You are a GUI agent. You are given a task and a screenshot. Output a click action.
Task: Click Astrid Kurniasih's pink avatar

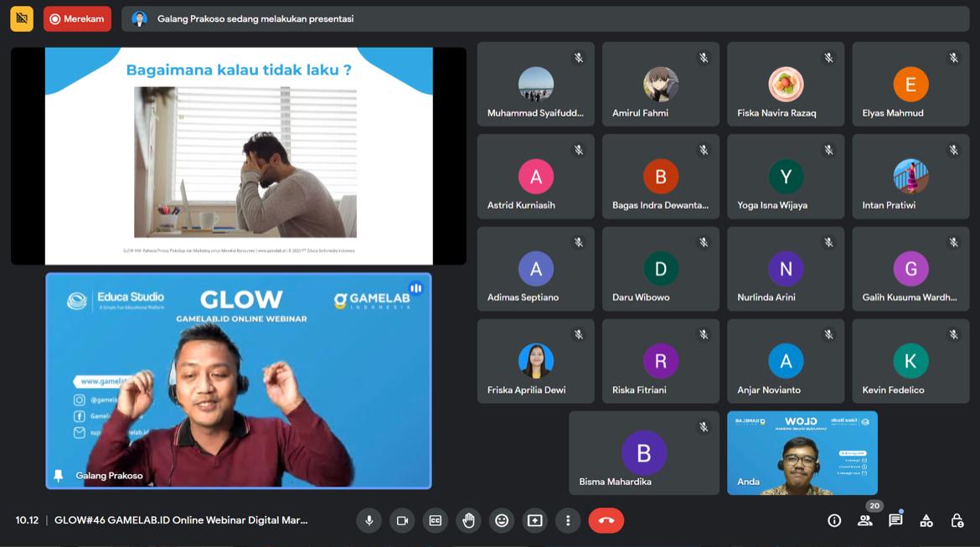535,176
